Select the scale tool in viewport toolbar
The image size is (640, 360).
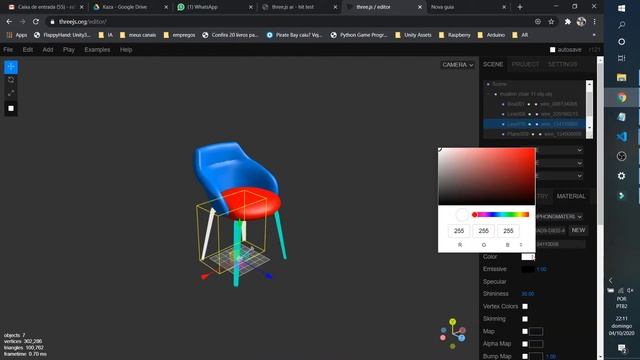point(11,93)
